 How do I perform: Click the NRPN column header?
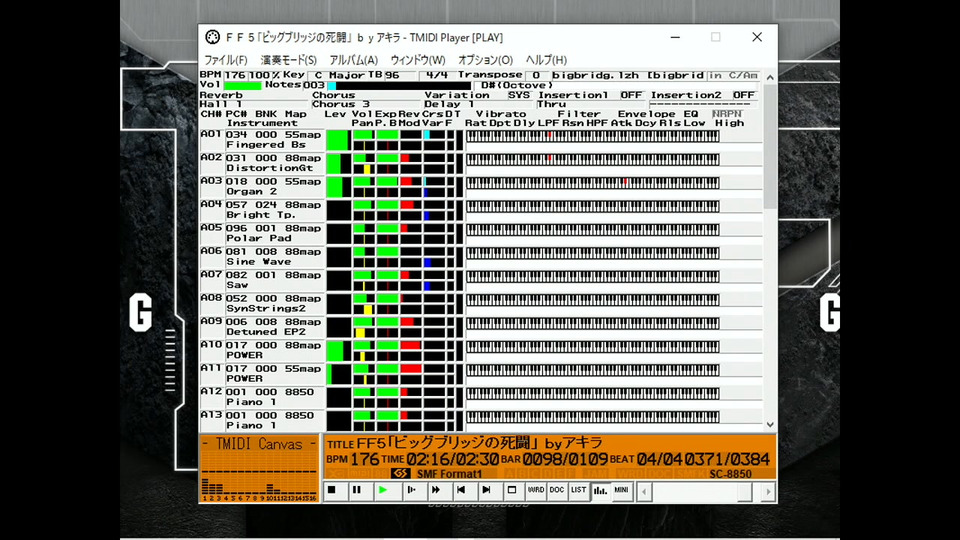(727, 114)
